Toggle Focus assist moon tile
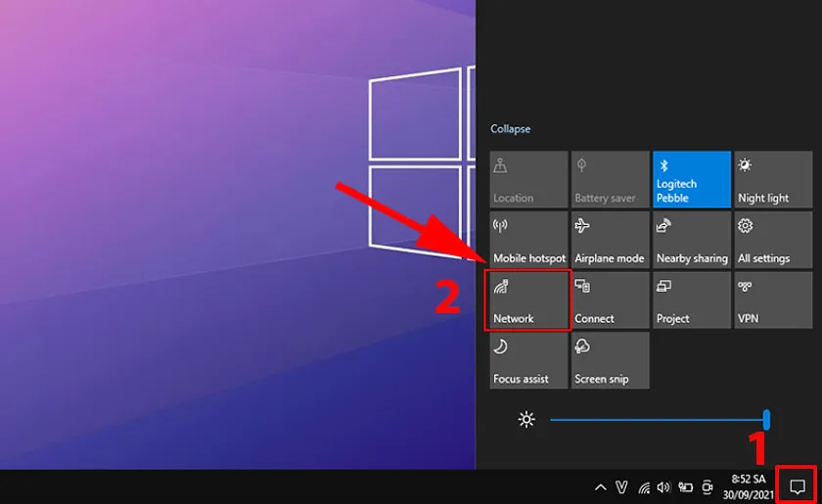Viewport: 822px width, 504px height. (528, 361)
